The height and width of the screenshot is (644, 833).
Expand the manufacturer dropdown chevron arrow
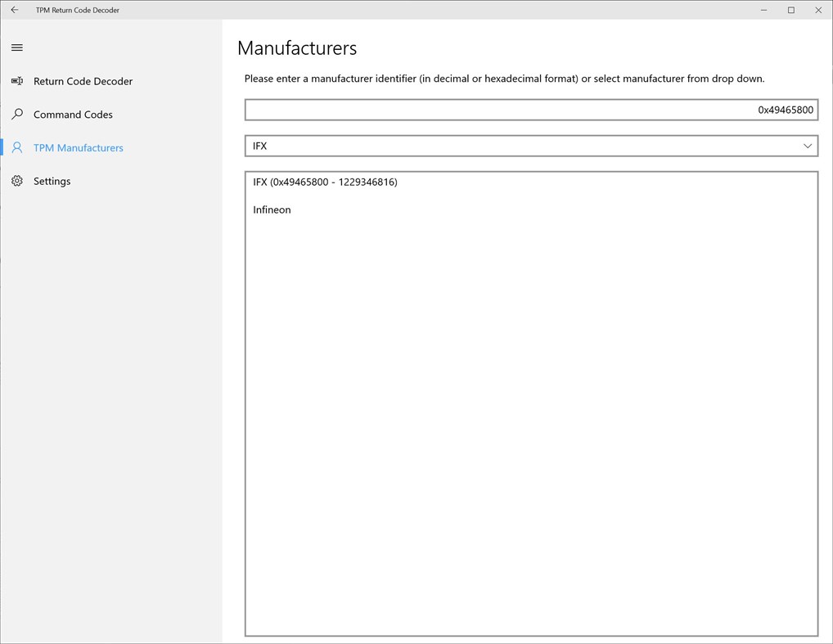808,146
